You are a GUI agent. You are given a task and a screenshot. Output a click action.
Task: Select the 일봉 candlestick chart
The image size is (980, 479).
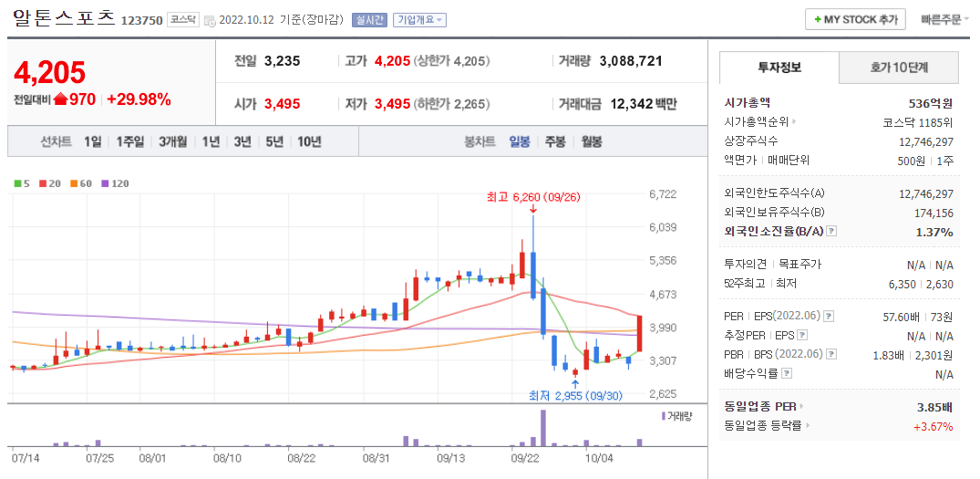tap(520, 142)
